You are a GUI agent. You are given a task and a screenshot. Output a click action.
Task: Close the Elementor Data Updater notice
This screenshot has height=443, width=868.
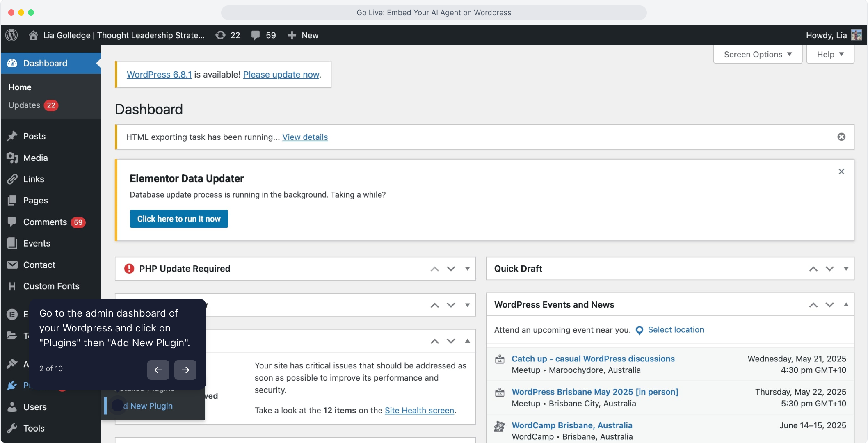841,171
